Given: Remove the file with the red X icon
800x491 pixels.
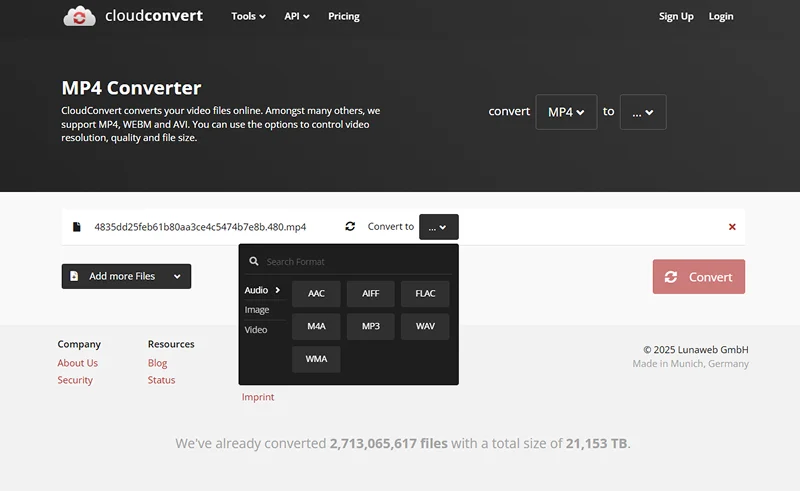Looking at the screenshot, I should click(x=732, y=227).
